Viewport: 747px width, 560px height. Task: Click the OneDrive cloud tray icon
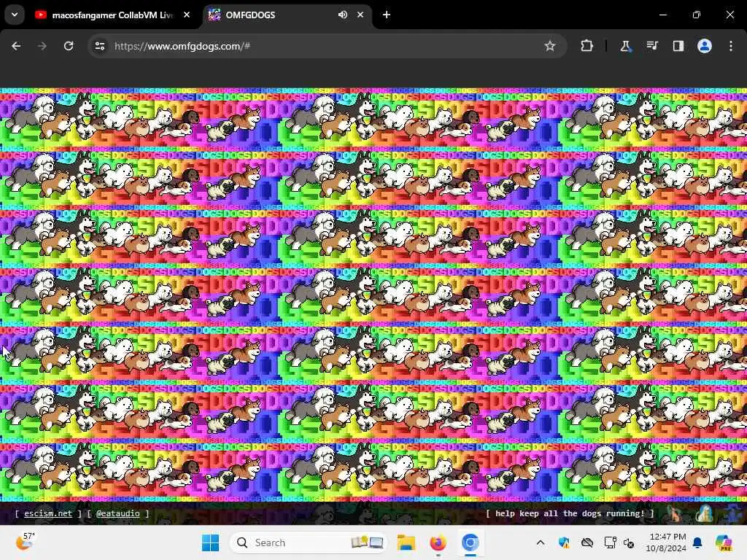point(587,542)
